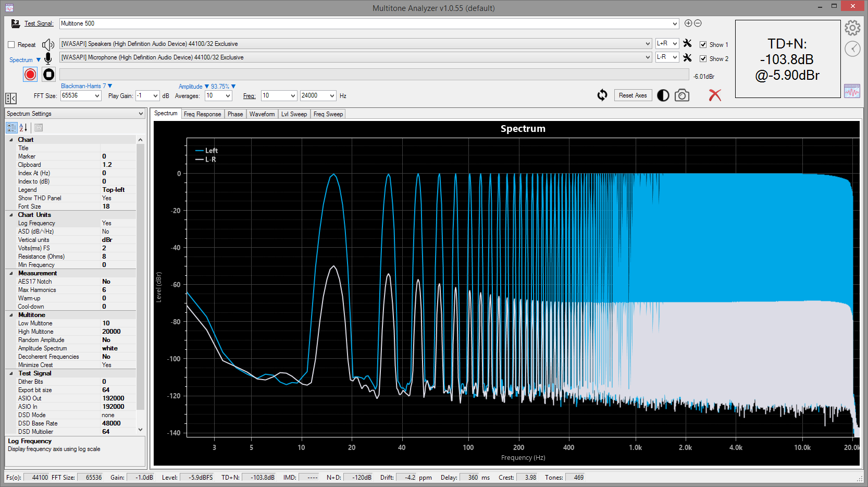Viewport: 868px width, 487px height.
Task: Collapse the Chart category
Action: click(x=11, y=140)
